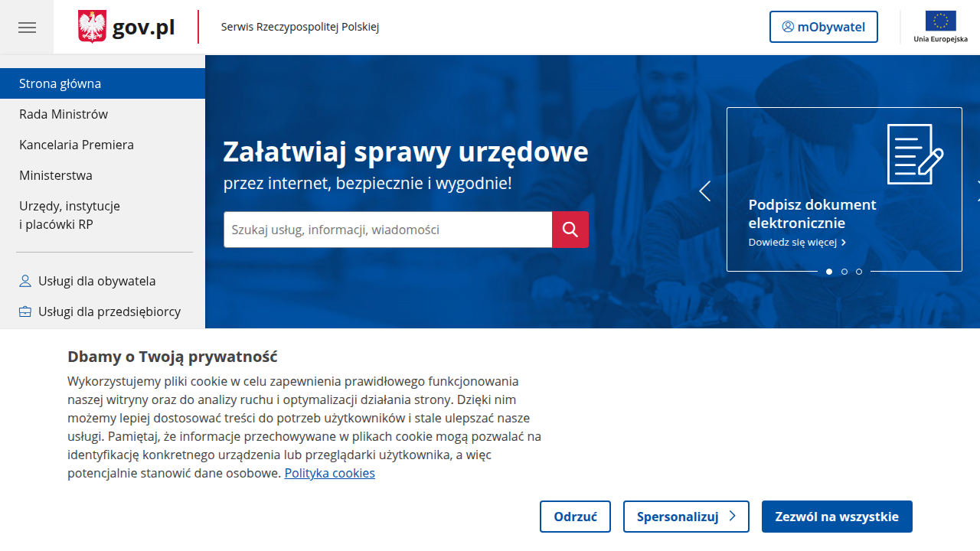Click Dbamy o Twoją prywatność heading

coord(172,356)
